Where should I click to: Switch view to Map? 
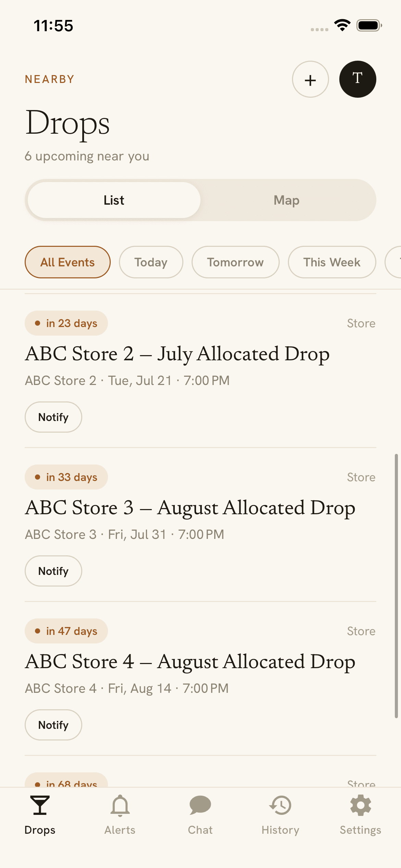(287, 200)
